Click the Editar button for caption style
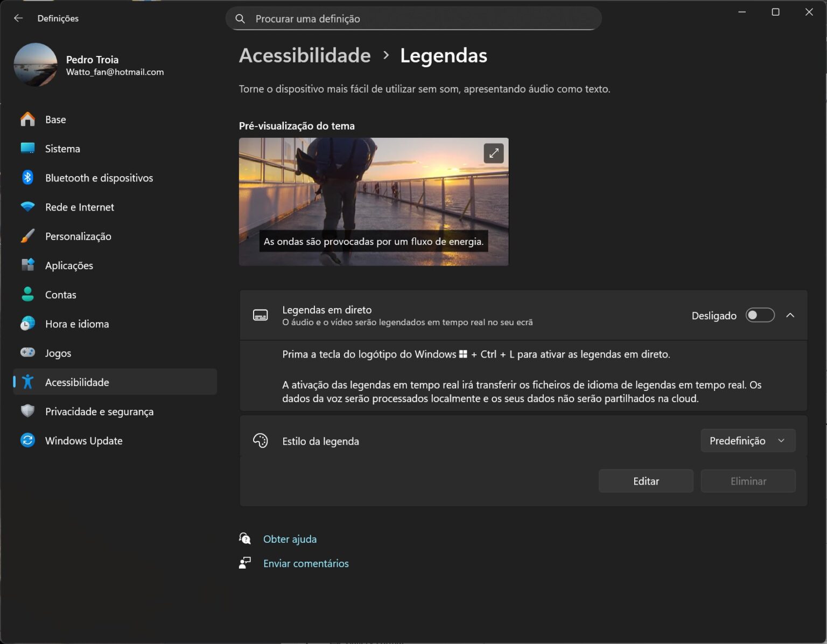The width and height of the screenshot is (827, 644). (646, 481)
